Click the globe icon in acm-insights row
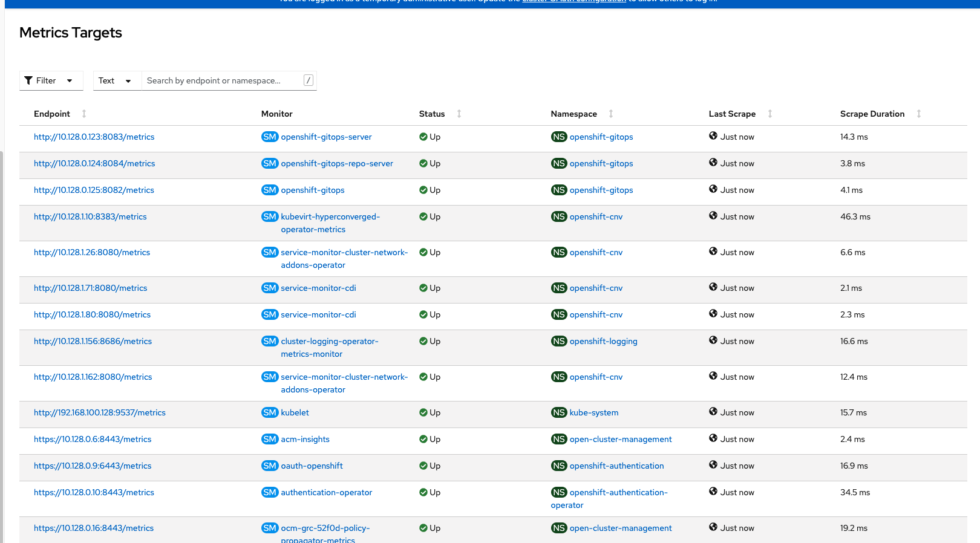The image size is (980, 543). (x=713, y=438)
